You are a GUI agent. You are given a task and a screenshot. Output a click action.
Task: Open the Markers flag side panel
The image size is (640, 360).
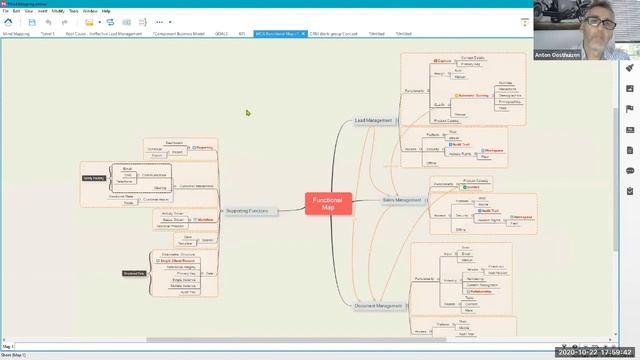[x=630, y=109]
